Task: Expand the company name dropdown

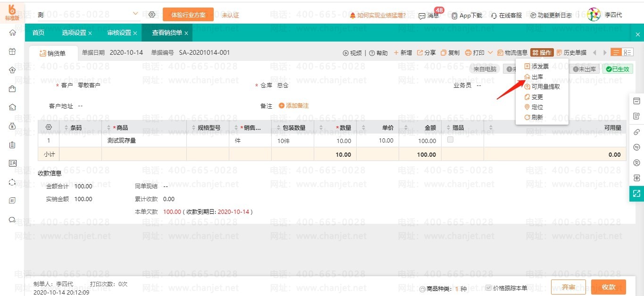Action: click(135, 14)
